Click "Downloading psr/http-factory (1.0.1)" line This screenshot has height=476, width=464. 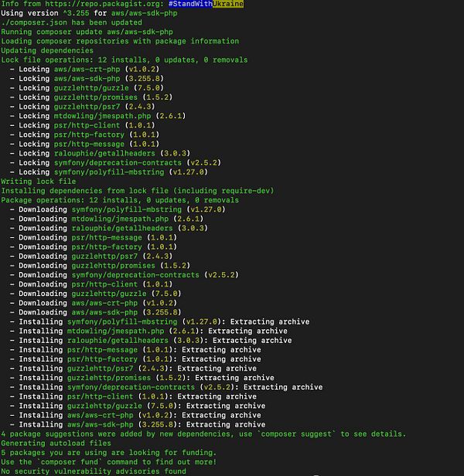pos(94,247)
